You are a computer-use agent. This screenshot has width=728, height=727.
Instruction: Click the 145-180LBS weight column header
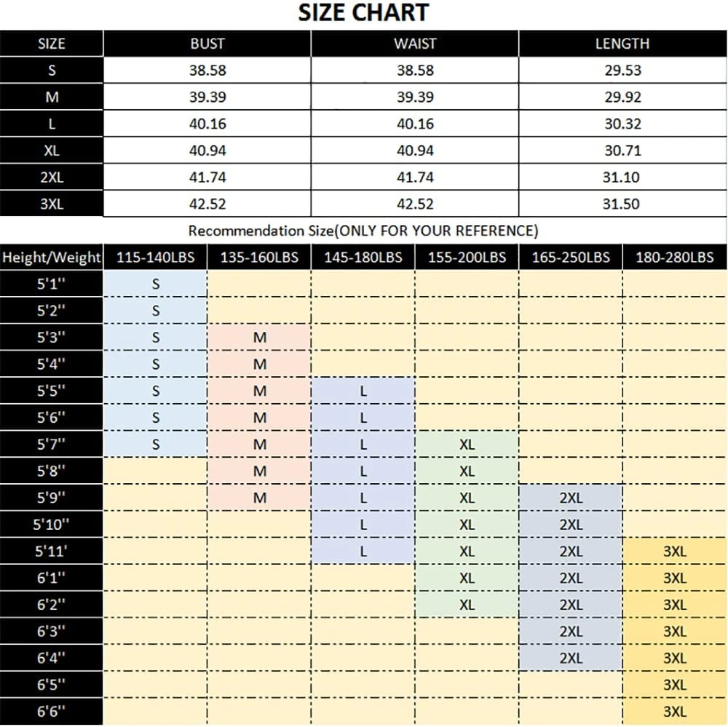363,258
